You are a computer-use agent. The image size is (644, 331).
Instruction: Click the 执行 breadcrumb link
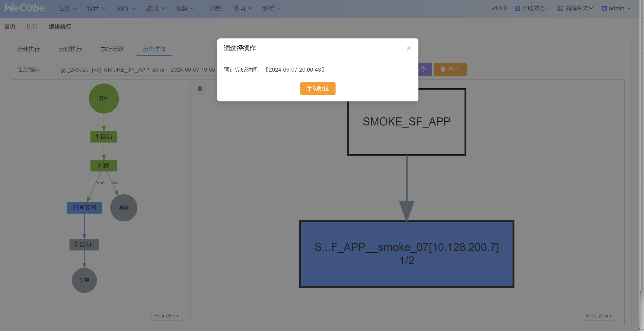click(x=32, y=26)
